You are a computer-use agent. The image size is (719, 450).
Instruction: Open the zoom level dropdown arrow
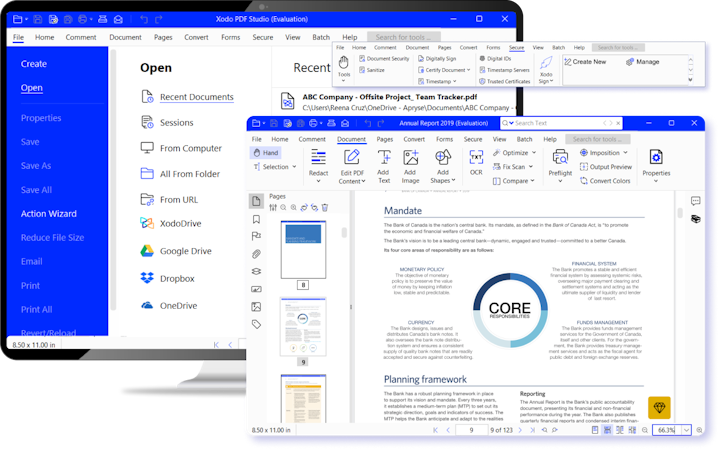(686, 430)
